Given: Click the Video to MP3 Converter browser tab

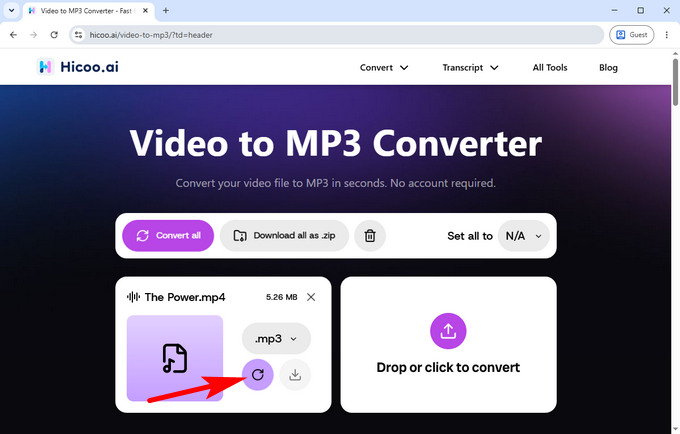Looking at the screenshot, I should tap(89, 11).
